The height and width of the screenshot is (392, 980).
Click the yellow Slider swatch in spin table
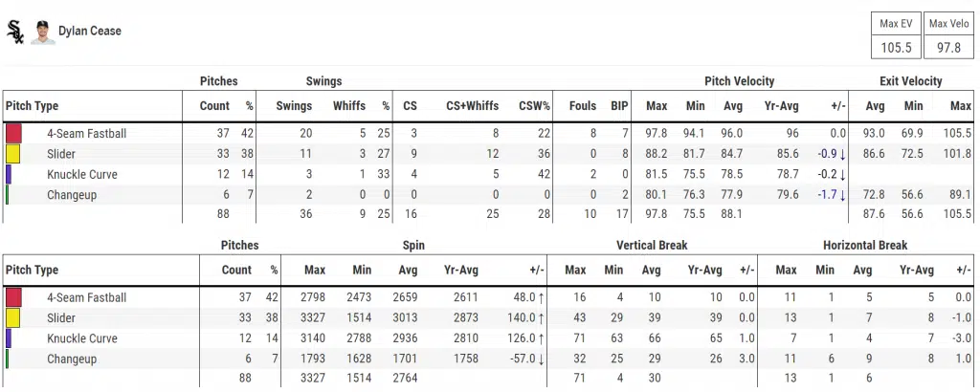tap(13, 317)
